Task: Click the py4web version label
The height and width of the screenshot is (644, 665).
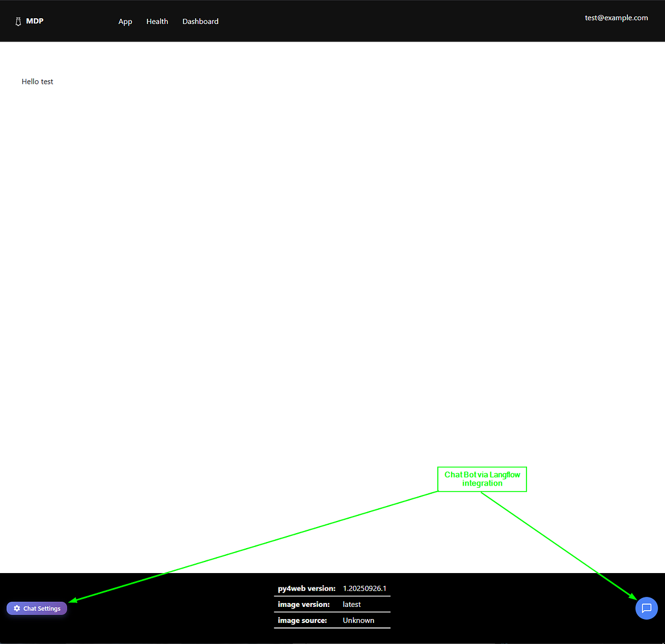Action: point(306,589)
